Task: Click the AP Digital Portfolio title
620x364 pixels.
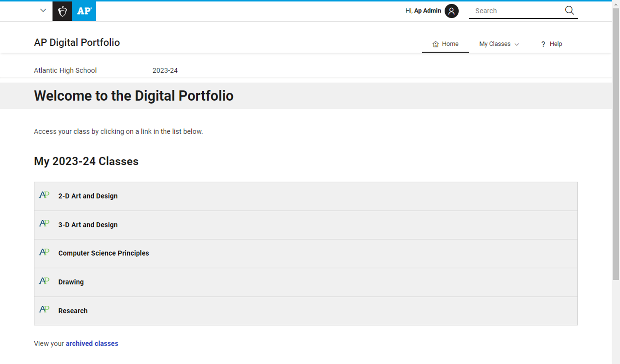Action: click(x=77, y=42)
